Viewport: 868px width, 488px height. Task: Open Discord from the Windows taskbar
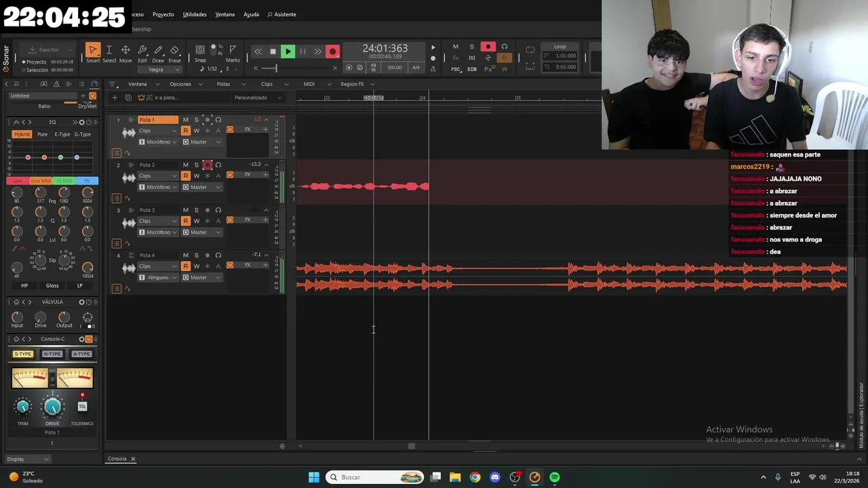pos(495,477)
